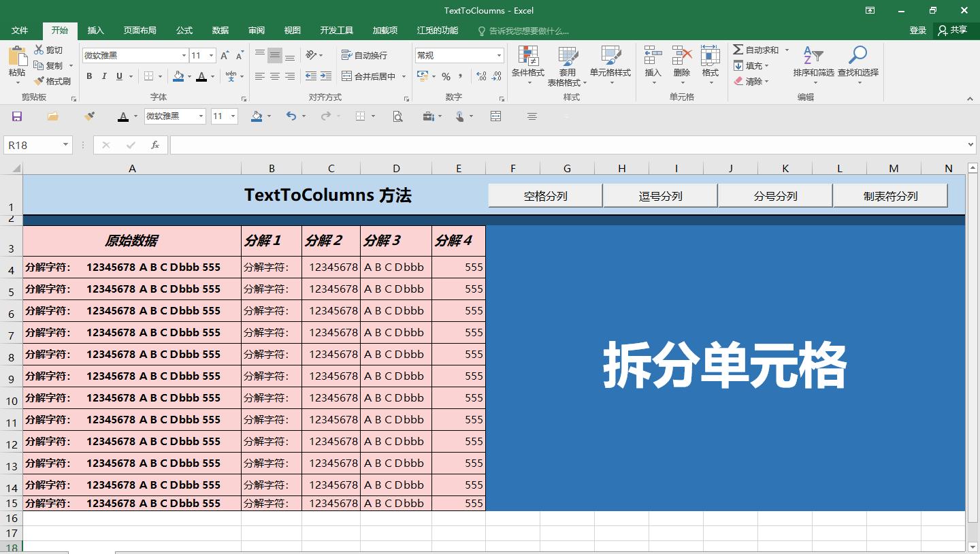Image resolution: width=980 pixels, height=554 pixels.
Task: Click the Sort and Filter (排序和筛选) icon
Action: (x=813, y=65)
